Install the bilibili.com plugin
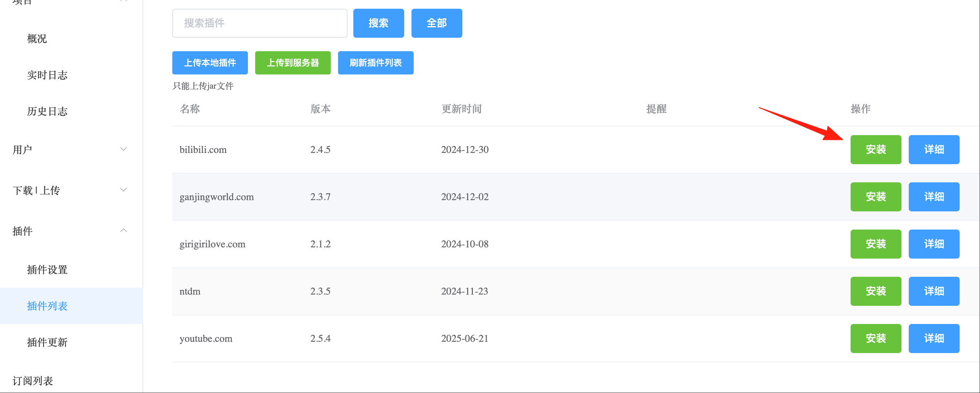 [x=876, y=150]
